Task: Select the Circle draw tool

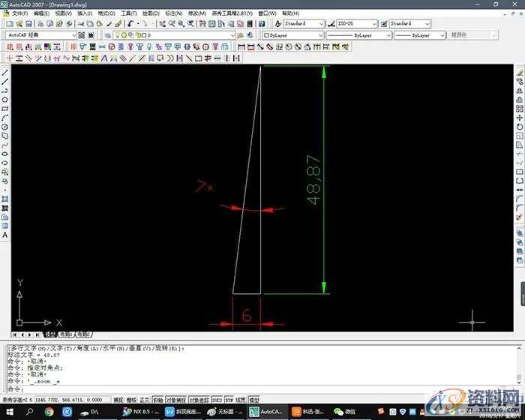Action: [x=5, y=127]
